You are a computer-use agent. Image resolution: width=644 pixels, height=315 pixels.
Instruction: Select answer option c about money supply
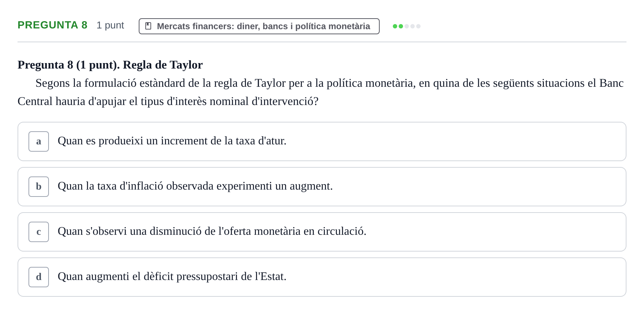click(322, 232)
